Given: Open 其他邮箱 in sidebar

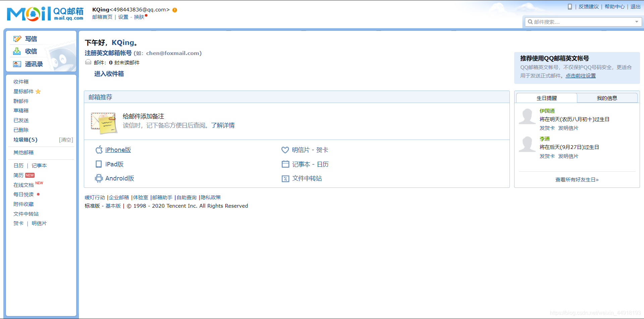Looking at the screenshot, I should 23,152.
